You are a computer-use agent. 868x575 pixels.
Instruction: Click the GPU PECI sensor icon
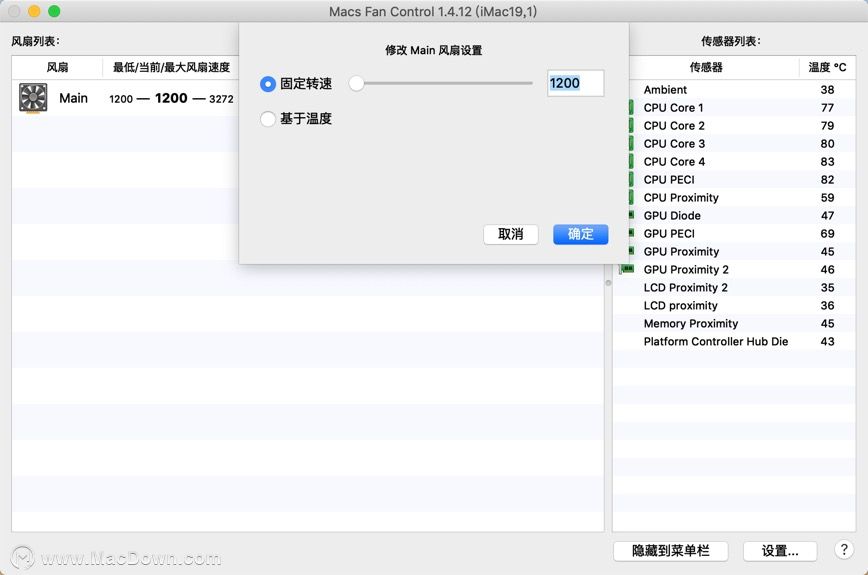coord(631,233)
